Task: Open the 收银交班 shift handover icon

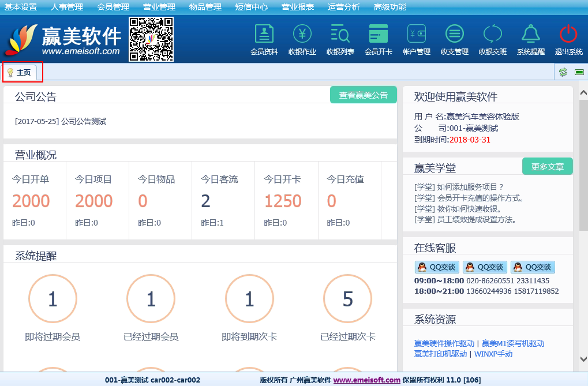Action: pos(493,35)
